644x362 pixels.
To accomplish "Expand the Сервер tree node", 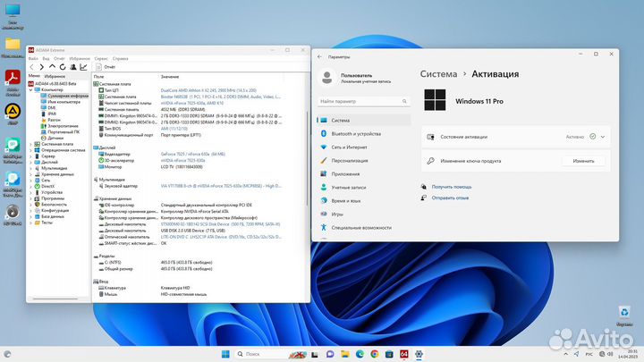I will [x=30, y=156].
